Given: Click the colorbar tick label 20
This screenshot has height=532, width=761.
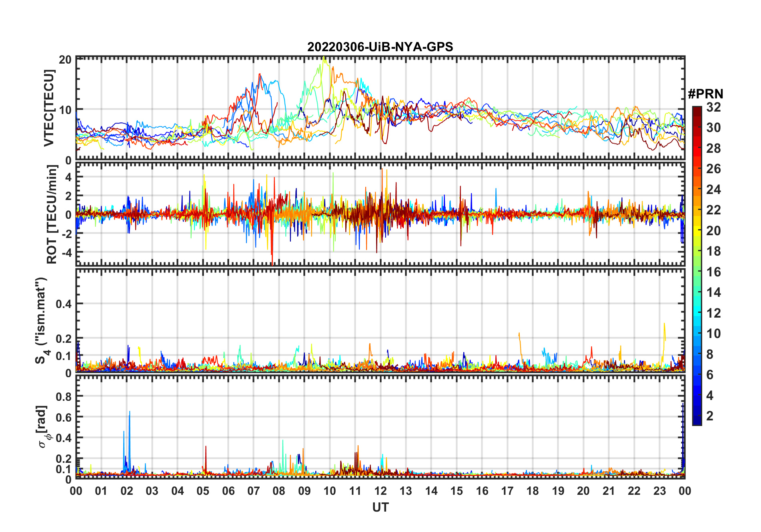Looking at the screenshot, I should 713,231.
